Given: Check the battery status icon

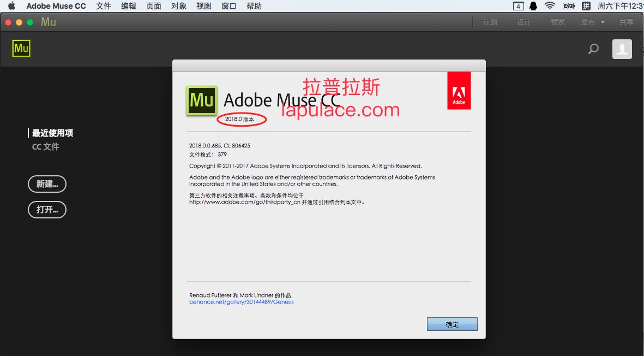Looking at the screenshot, I should (569, 6).
